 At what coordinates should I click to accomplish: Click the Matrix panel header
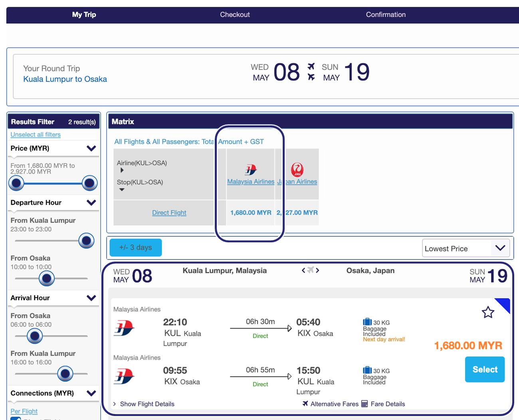point(310,121)
